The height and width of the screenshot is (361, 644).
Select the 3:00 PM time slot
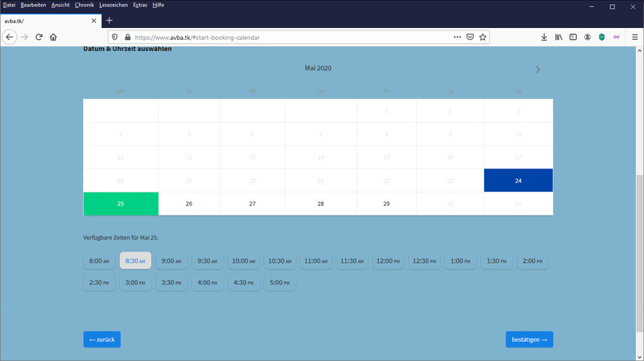135,283
